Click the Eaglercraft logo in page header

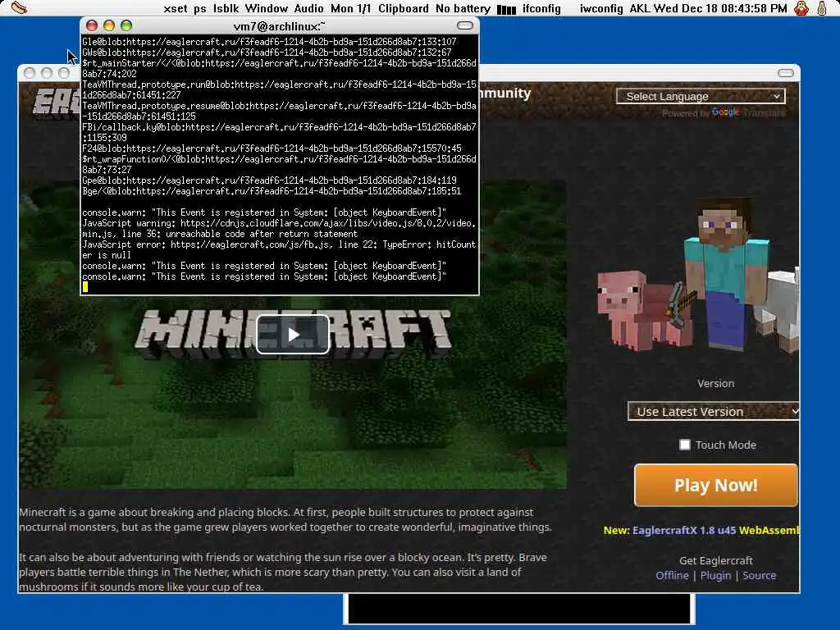click(57, 103)
